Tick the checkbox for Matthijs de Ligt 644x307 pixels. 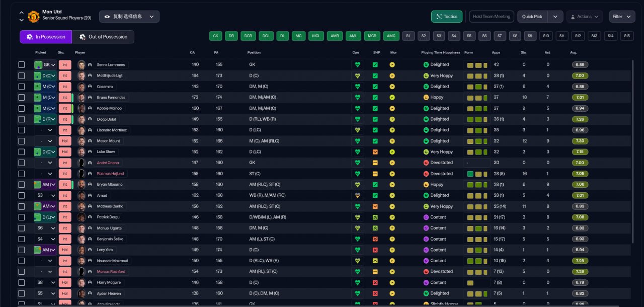pyautogui.click(x=21, y=75)
